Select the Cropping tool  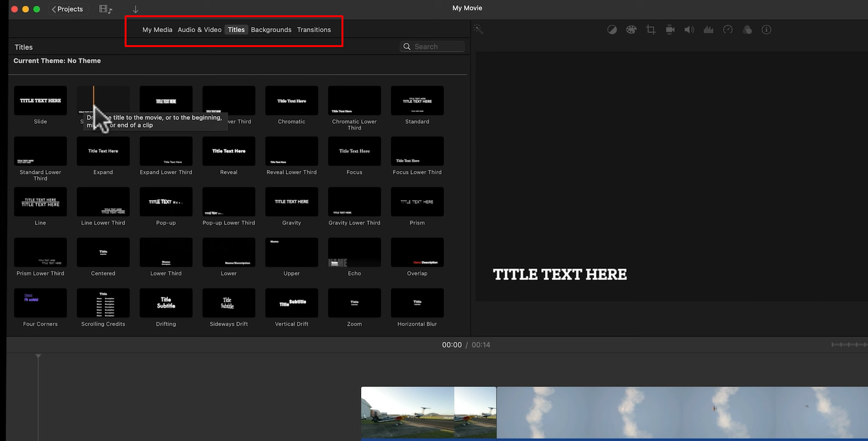pyautogui.click(x=651, y=29)
